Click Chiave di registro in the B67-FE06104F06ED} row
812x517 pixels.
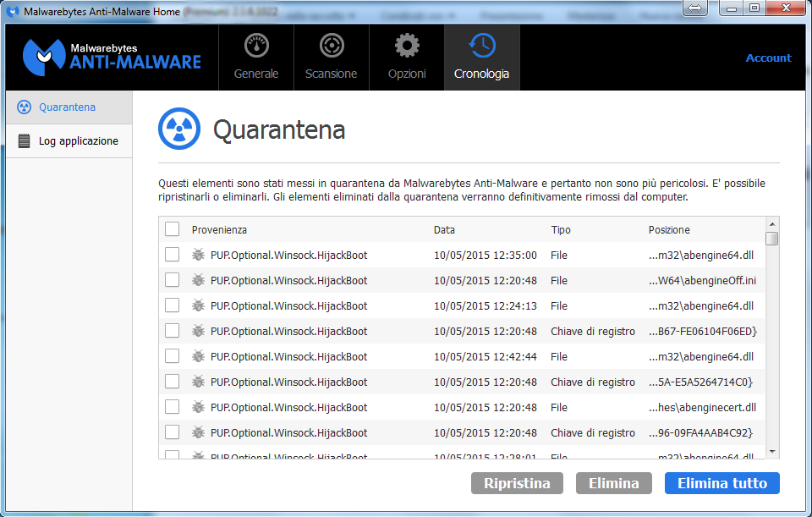[x=593, y=332]
